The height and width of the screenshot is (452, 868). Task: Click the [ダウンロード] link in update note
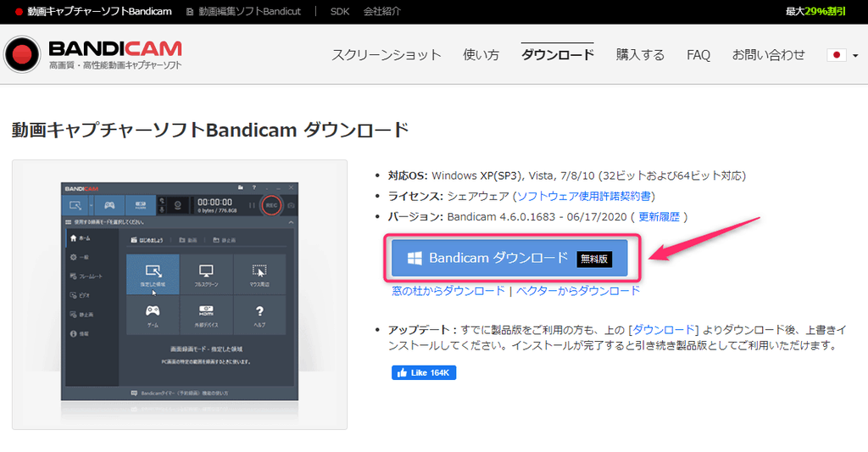coord(663,330)
